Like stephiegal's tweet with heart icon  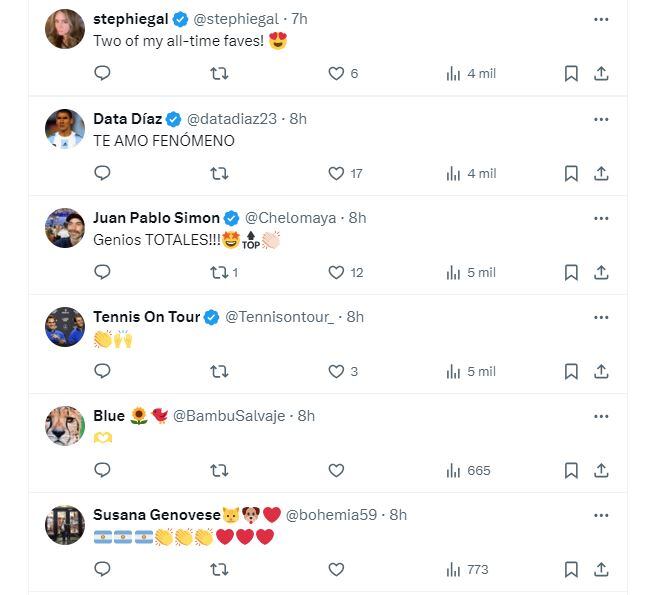(337, 73)
